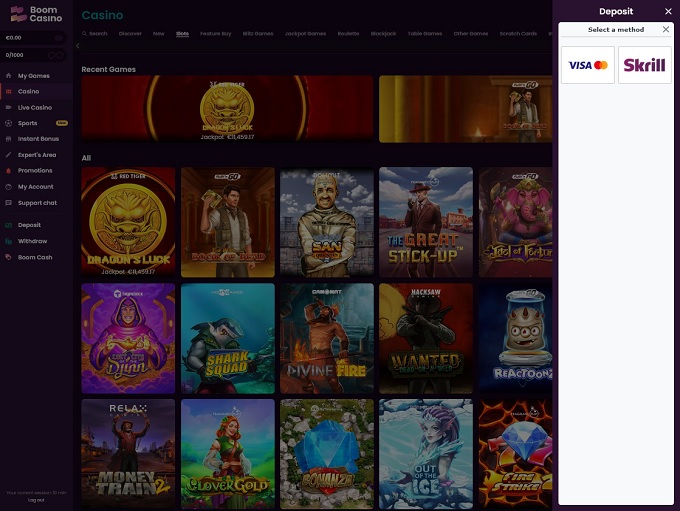Open Live Casino in sidebar

point(34,107)
